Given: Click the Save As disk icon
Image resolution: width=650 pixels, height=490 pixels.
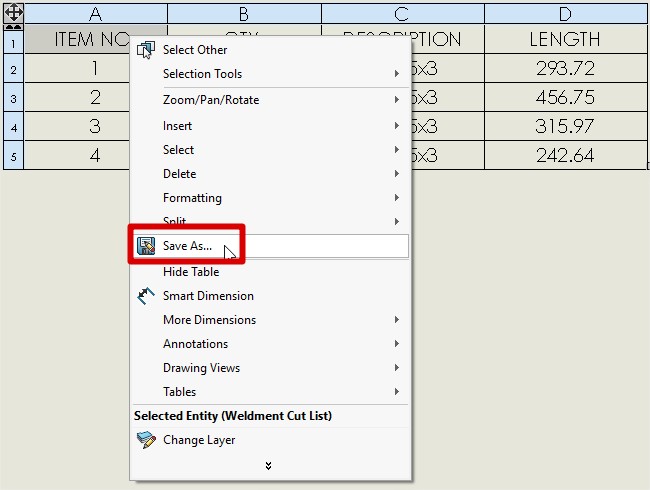Looking at the screenshot, I should point(146,246).
